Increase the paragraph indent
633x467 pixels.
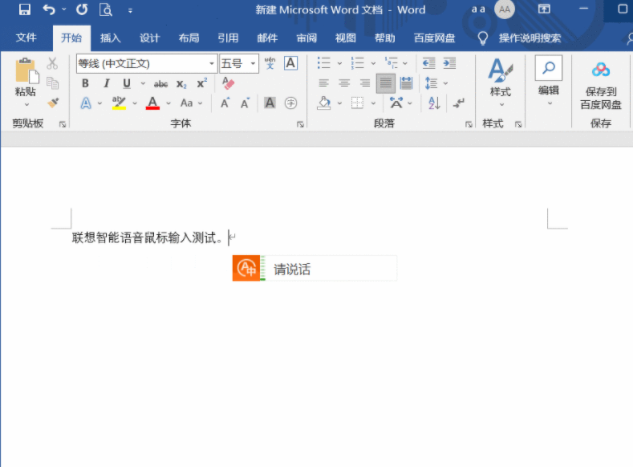[x=449, y=63]
